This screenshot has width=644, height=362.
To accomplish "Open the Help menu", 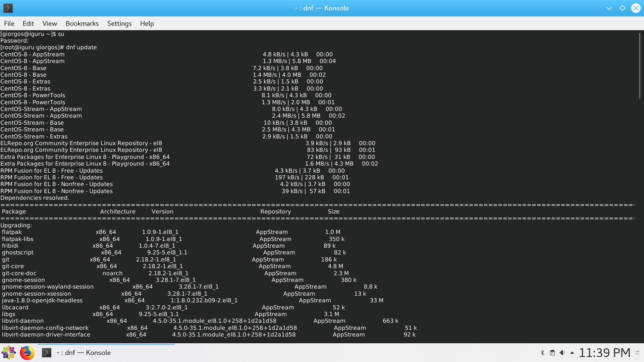I will click(147, 23).
